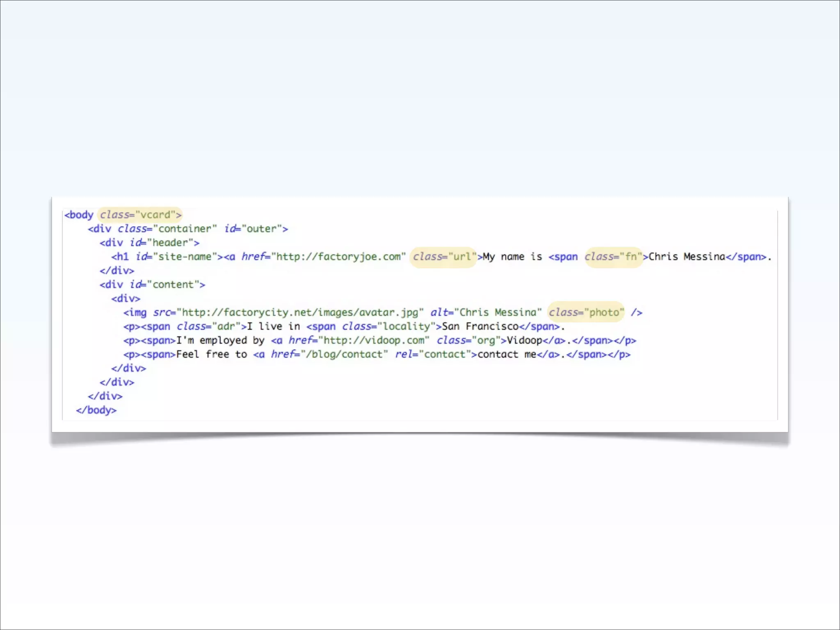
Task: Click the /blog/contact href value
Action: [x=345, y=354]
